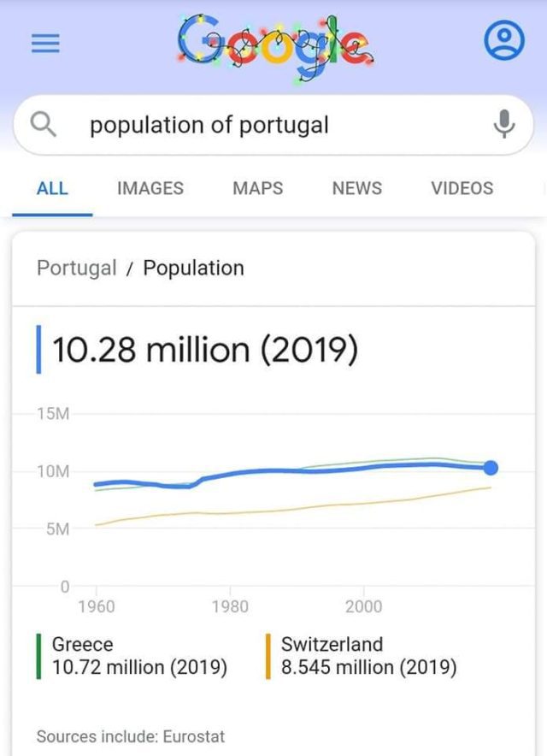The image size is (547, 756).
Task: Click the orange Switzerland color bar
Action: [x=268, y=656]
